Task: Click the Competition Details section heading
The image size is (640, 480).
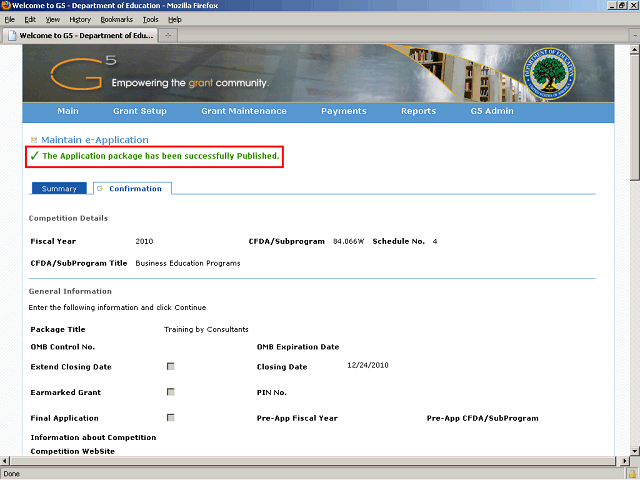Action: [68, 218]
